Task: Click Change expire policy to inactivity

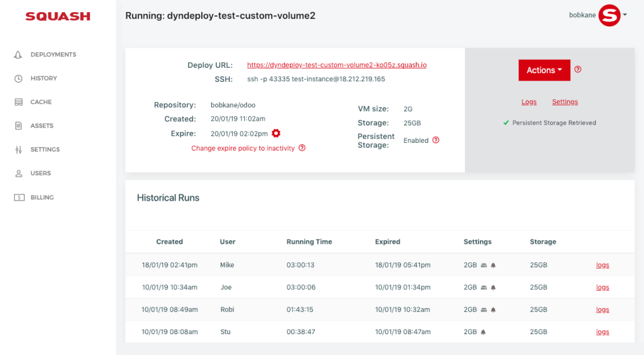Action: tap(243, 148)
